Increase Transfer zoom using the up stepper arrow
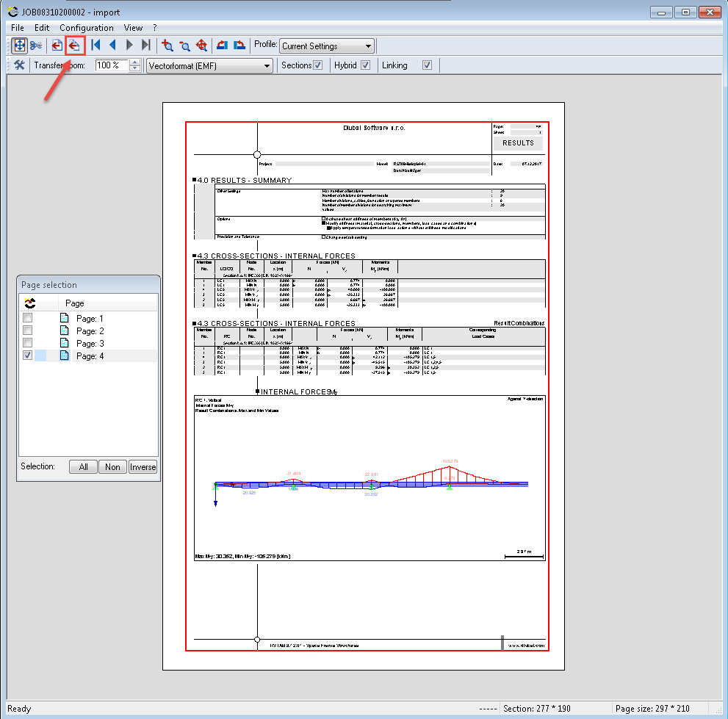The image size is (728, 719). tap(134, 61)
